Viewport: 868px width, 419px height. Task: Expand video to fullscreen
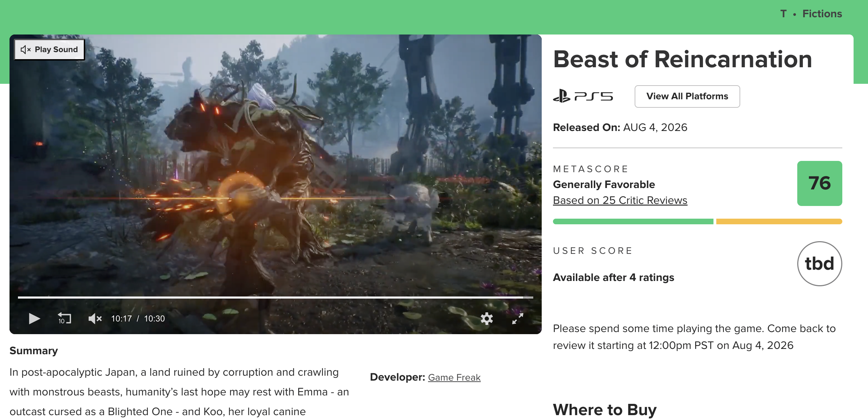pos(517,319)
